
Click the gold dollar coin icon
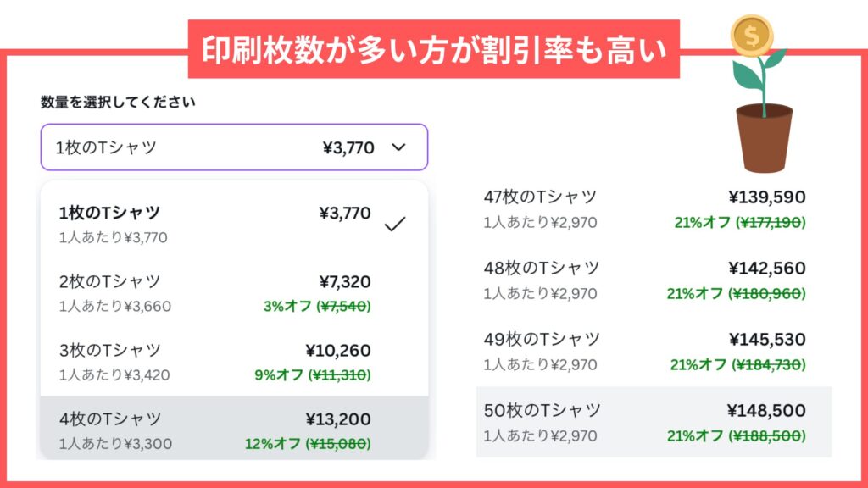[x=752, y=36]
